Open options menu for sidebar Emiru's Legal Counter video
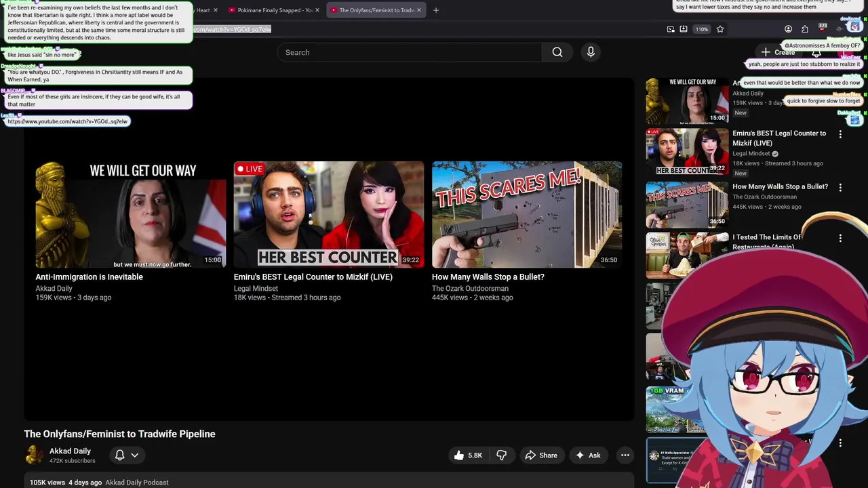The width and height of the screenshot is (868, 488). pyautogui.click(x=840, y=135)
